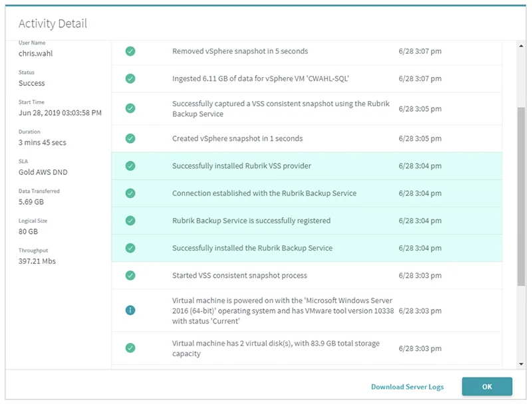The image size is (532, 406).
Task: Select 'Virtual machine has 2 virtual disk(s)' message
Action: click(276, 348)
